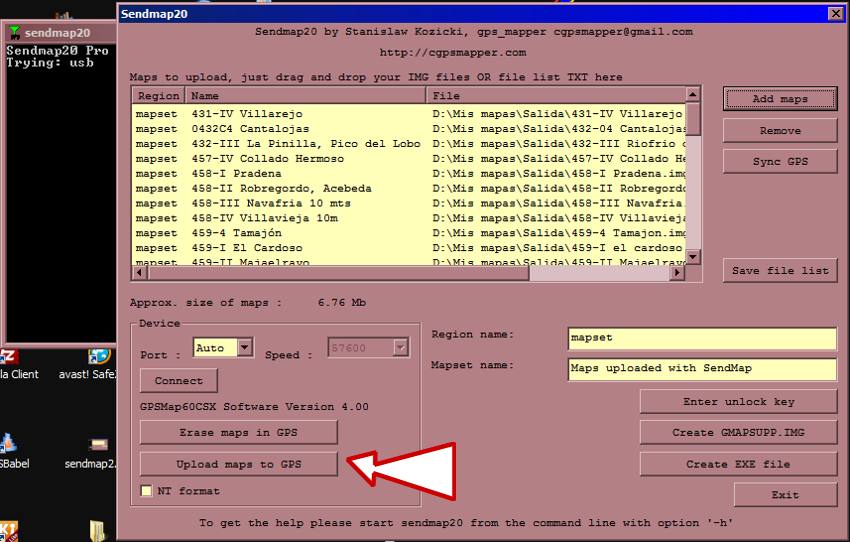Screen dimensions: 850x542
Task: Click the Add maps button
Action: click(x=780, y=99)
